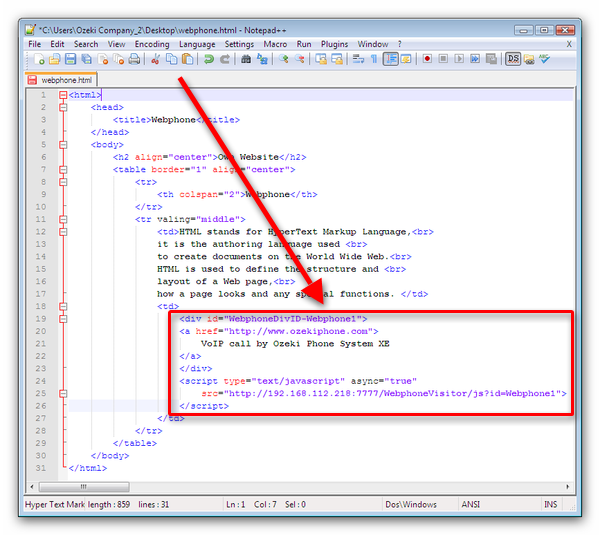Select the webphone.html document tab

pyautogui.click(x=61, y=80)
